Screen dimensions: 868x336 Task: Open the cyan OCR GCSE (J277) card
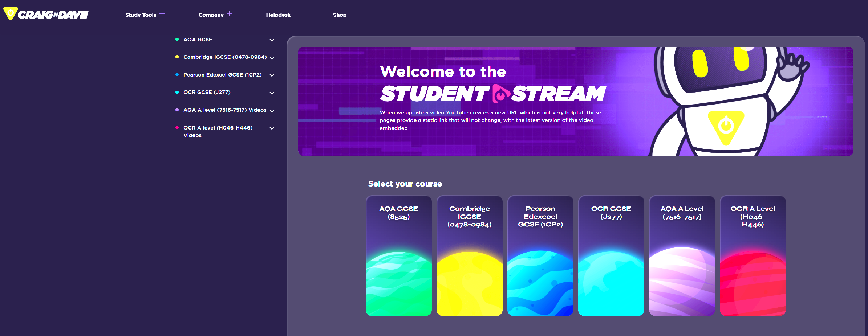[611, 256]
